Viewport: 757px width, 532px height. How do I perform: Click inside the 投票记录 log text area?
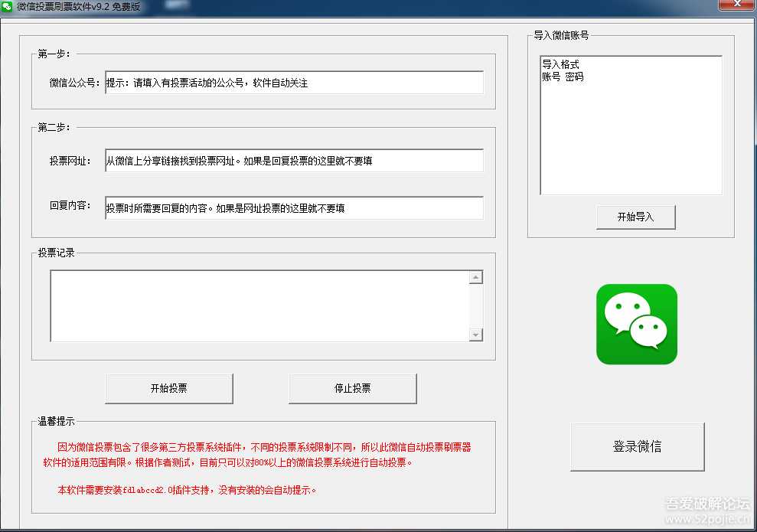tap(259, 306)
